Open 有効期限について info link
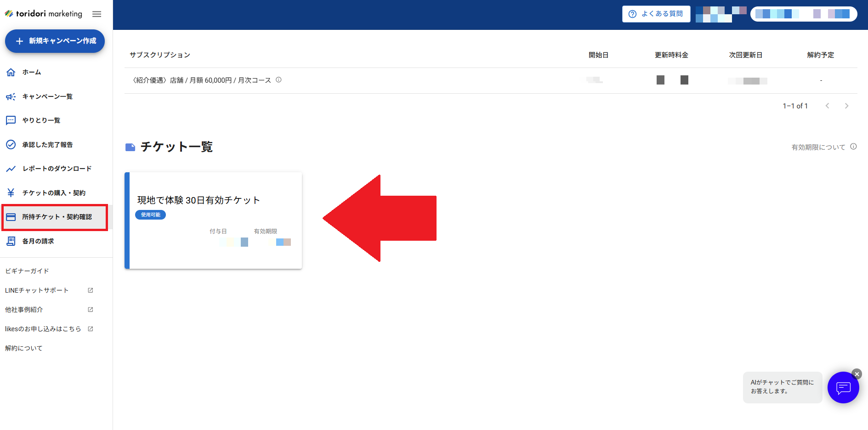 click(x=818, y=147)
